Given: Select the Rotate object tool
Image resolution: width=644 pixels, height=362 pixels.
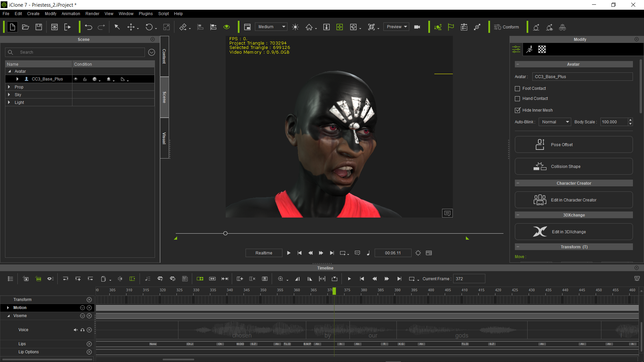Looking at the screenshot, I should tap(149, 27).
